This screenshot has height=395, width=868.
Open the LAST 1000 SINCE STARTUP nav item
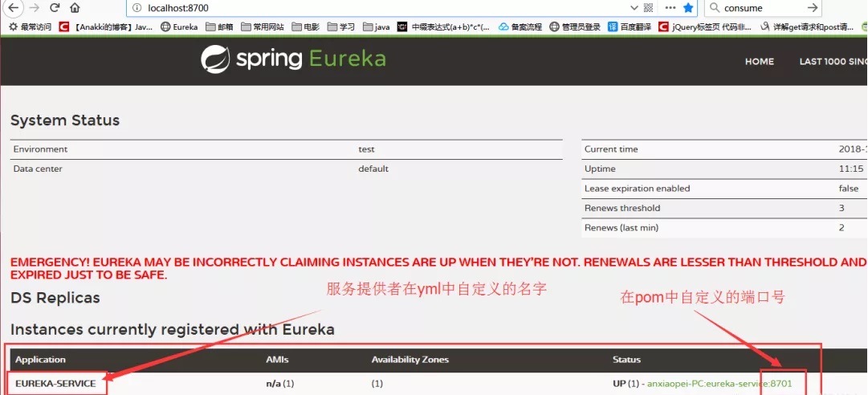tap(833, 61)
